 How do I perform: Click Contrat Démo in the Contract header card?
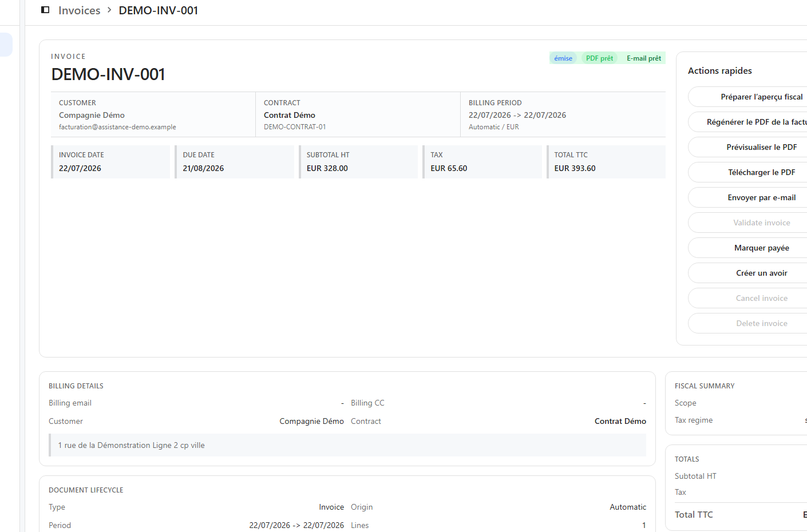point(290,115)
